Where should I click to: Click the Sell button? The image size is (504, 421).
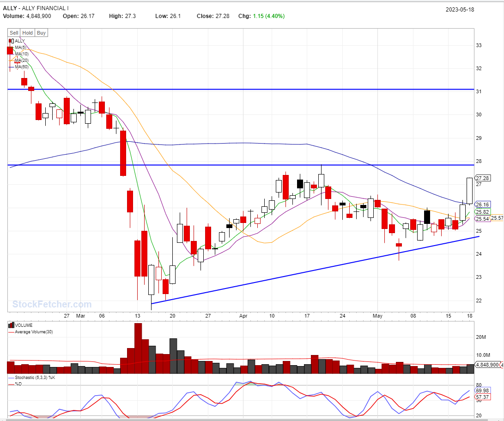pos(14,33)
